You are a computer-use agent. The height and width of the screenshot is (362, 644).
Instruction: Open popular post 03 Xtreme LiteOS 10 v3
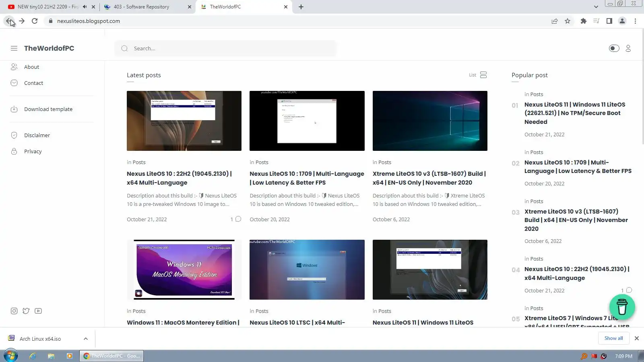(576, 220)
